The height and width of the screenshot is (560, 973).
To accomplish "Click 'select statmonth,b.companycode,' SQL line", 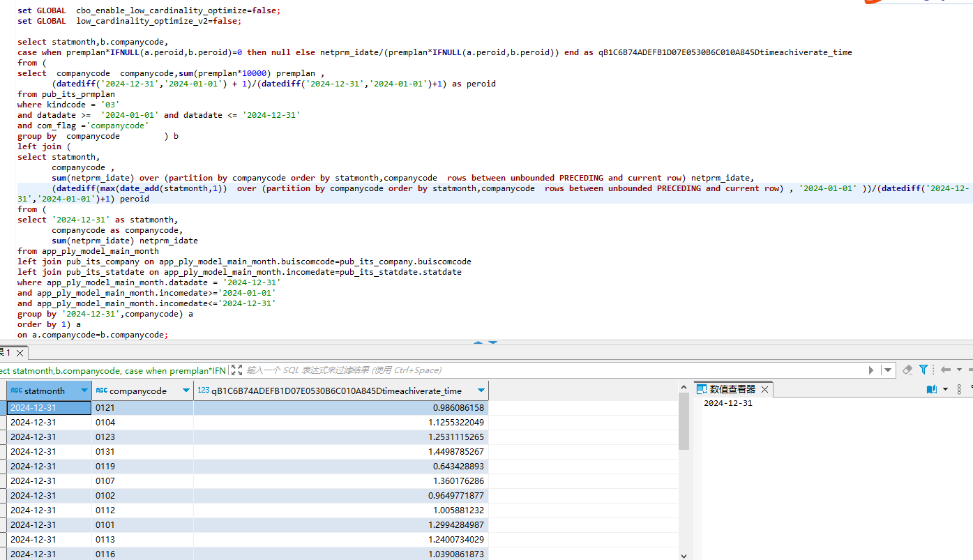I will coord(93,42).
